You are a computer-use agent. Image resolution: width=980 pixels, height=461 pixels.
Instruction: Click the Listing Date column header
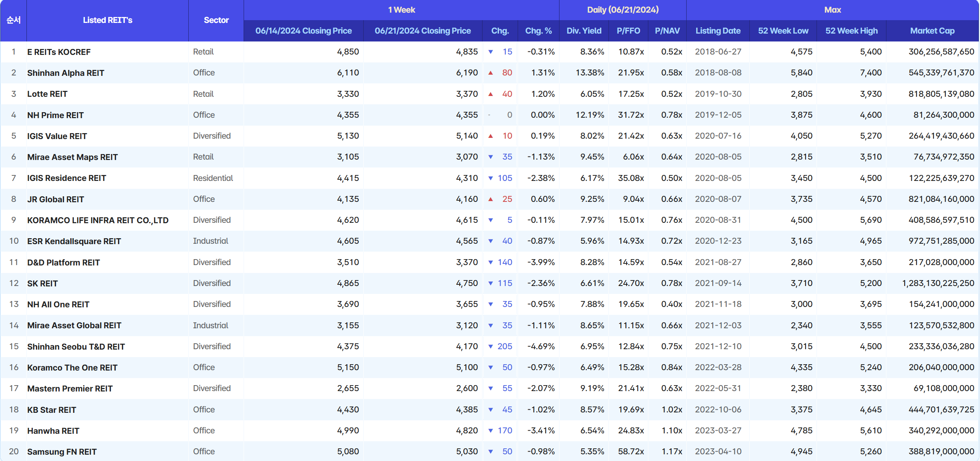pos(718,31)
